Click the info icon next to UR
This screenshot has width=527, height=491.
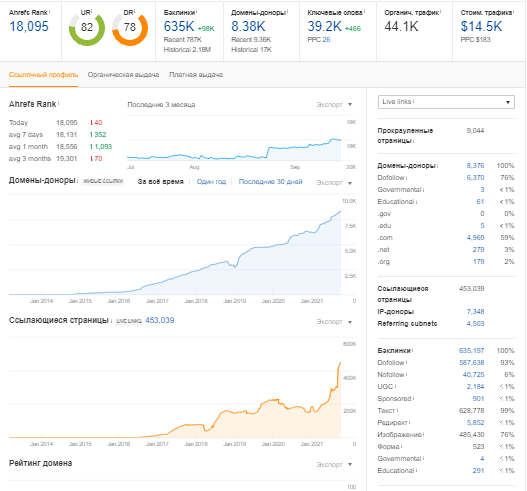(91, 11)
